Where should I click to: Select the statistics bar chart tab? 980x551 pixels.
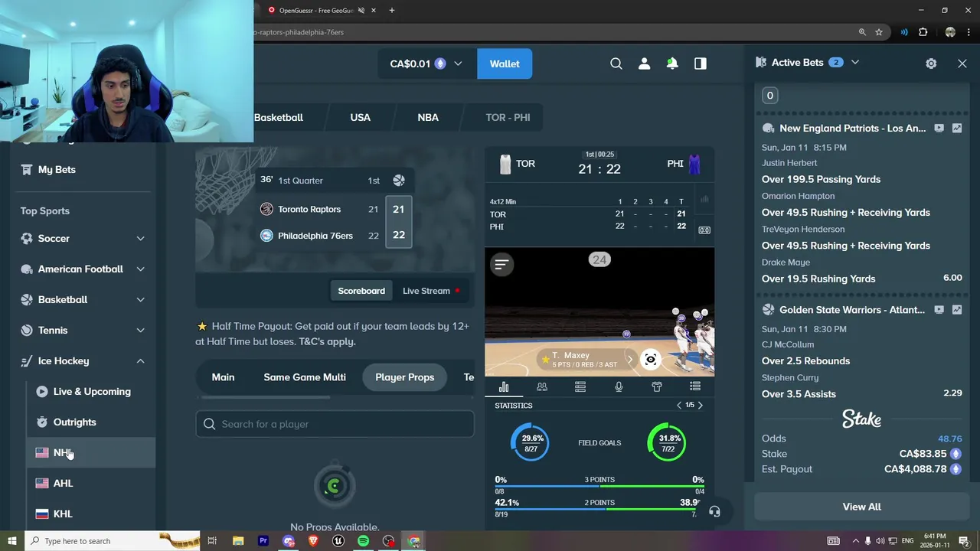click(x=504, y=387)
